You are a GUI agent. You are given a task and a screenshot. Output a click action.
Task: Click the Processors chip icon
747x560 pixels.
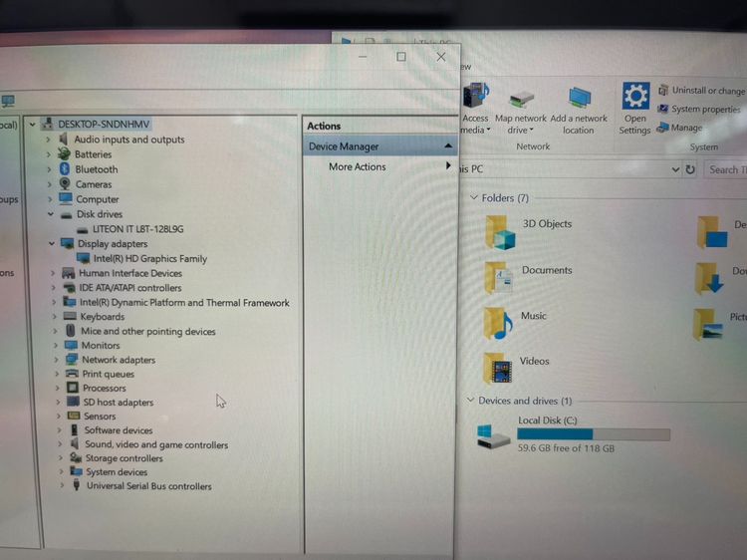73,388
